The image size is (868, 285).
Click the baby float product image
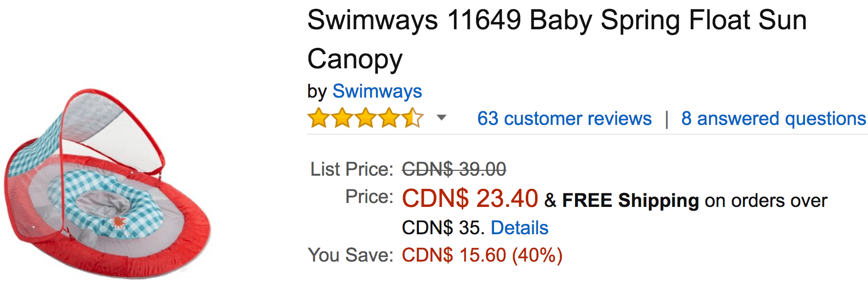coord(107,183)
